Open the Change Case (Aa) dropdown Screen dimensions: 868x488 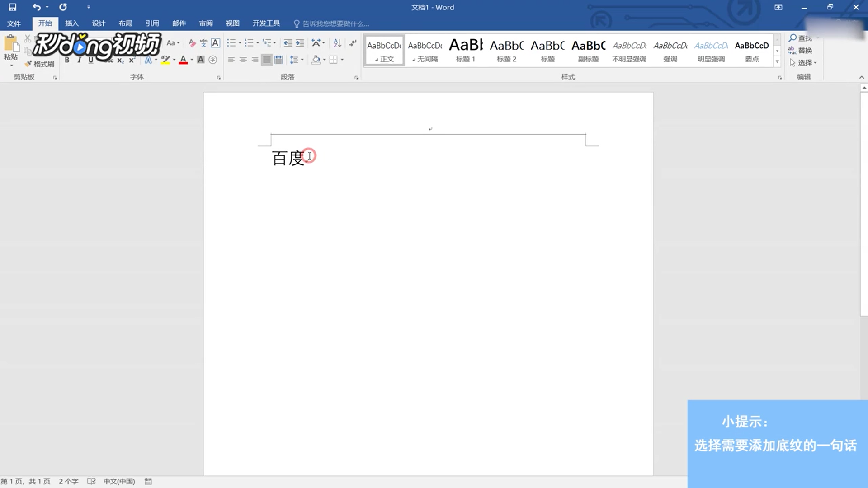(173, 43)
